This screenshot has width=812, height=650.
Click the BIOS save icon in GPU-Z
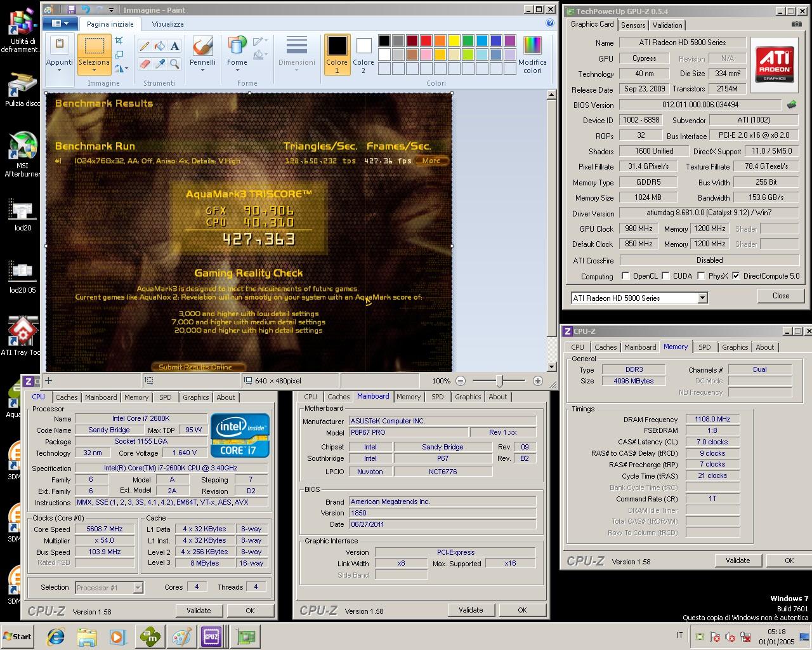792,104
